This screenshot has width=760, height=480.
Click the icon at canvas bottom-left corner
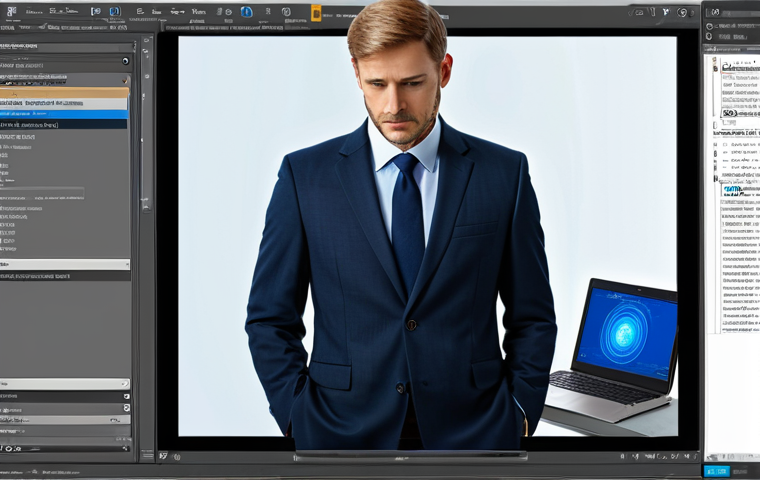pos(163,456)
